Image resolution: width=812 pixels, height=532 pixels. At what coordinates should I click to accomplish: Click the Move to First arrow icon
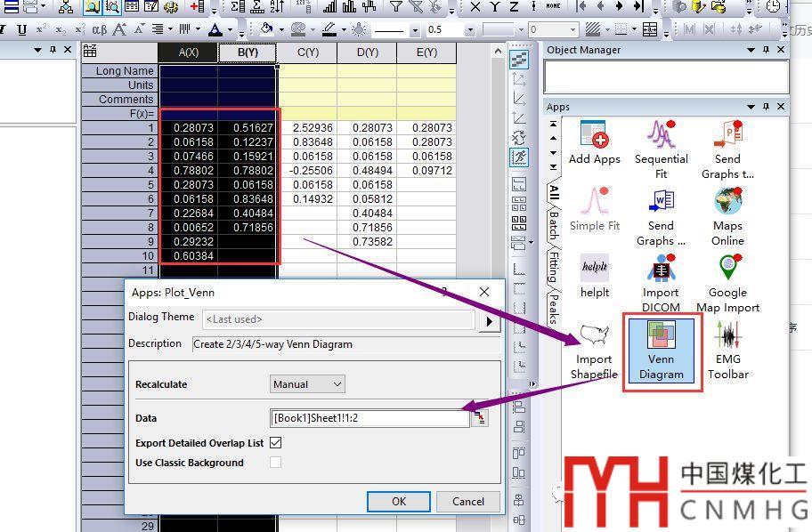click(x=582, y=6)
